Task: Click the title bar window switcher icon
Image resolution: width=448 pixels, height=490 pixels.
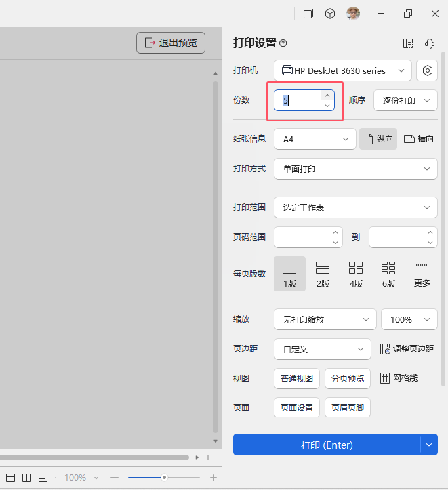Action: tap(308, 14)
